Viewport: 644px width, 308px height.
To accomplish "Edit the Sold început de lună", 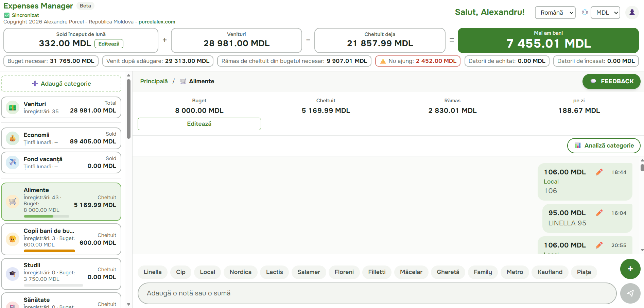I will tap(109, 44).
